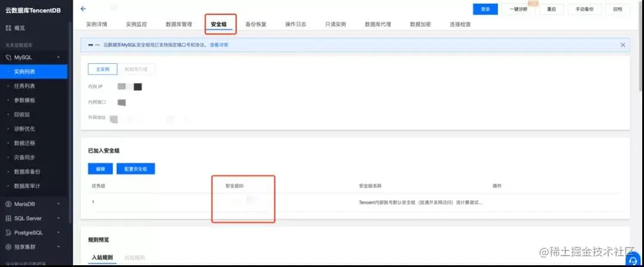Select the 安全组 tab
Viewport: 644px width, 267px height.
point(218,24)
